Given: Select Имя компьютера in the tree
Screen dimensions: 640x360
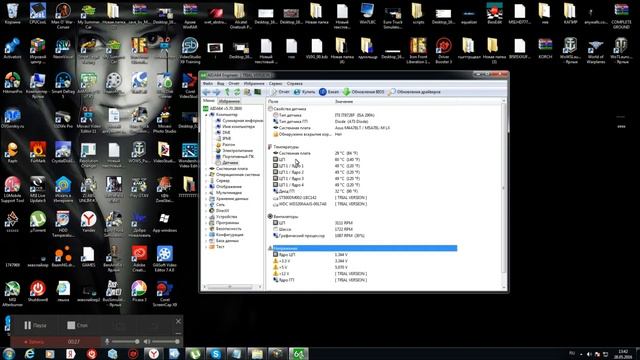Looking at the screenshot, I should pos(236,127).
